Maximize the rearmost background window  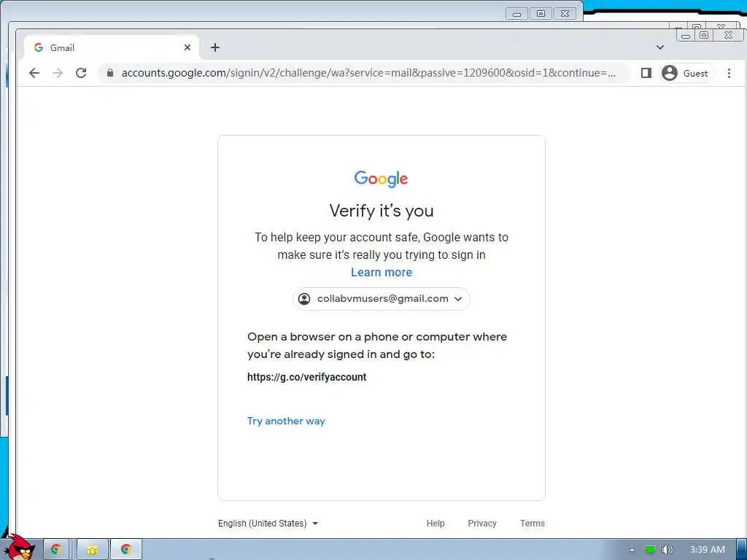pos(541,14)
